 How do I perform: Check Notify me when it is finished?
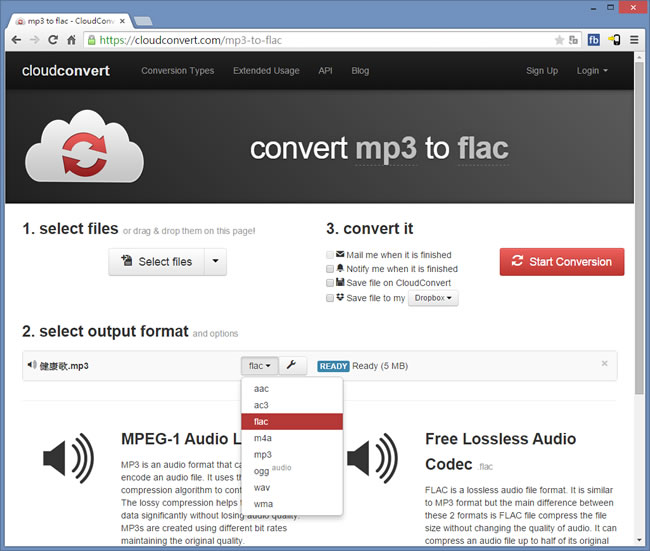click(330, 269)
